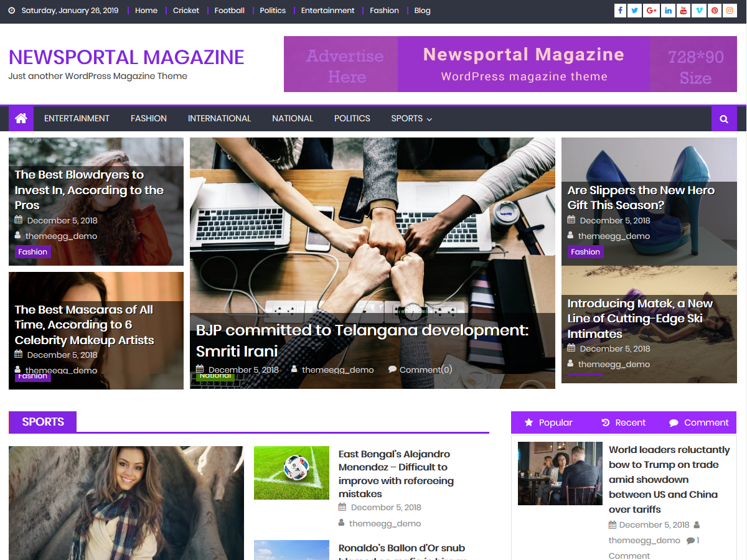This screenshot has height=560, width=747.
Task: Open the Google+ social link
Action: [652, 11]
